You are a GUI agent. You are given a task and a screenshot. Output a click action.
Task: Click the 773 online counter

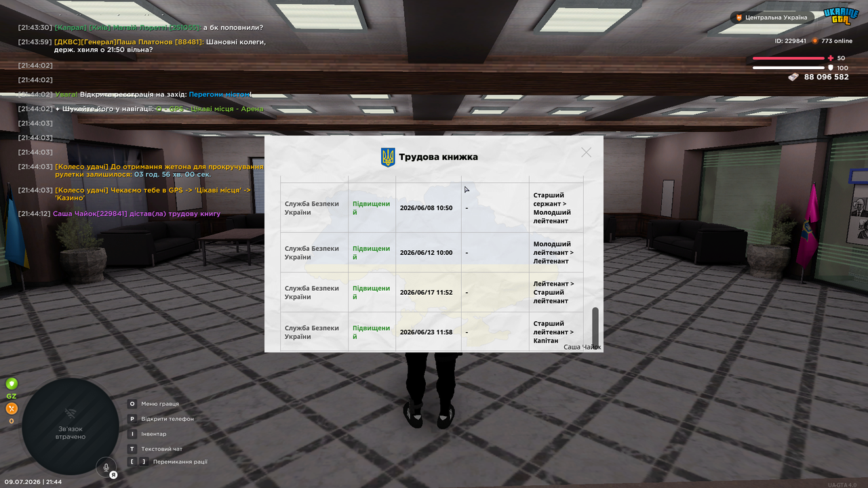tap(837, 41)
